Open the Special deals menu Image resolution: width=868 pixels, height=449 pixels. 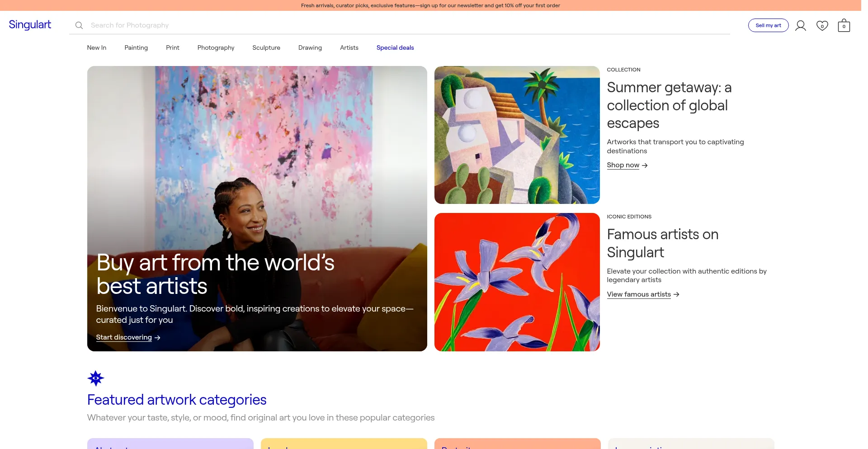point(395,47)
